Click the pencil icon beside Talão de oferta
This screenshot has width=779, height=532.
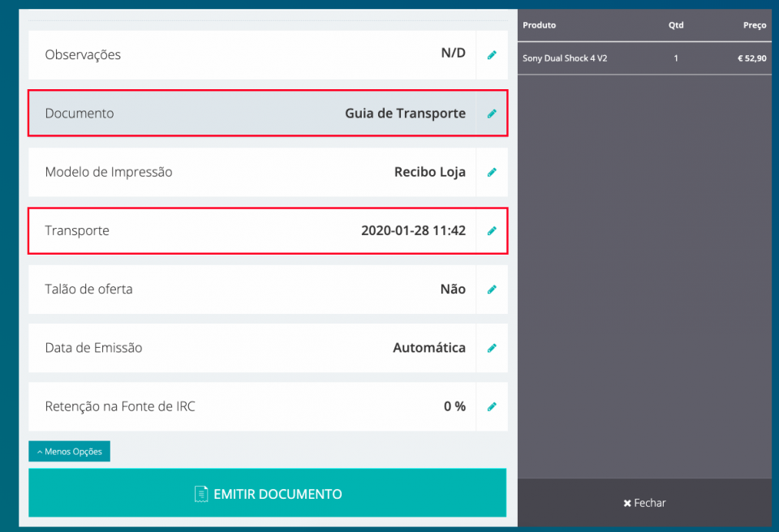pos(492,290)
